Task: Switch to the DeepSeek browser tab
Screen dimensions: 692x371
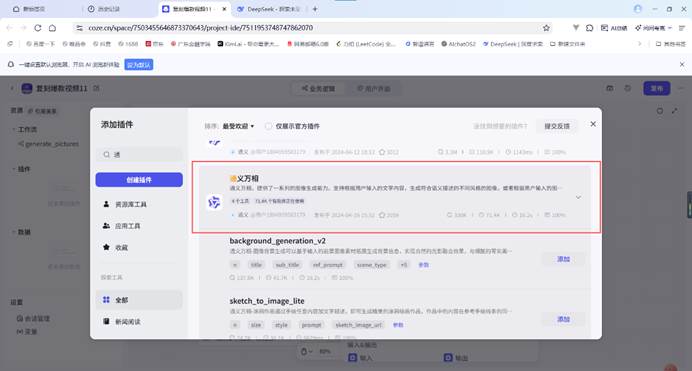Action: [x=269, y=9]
